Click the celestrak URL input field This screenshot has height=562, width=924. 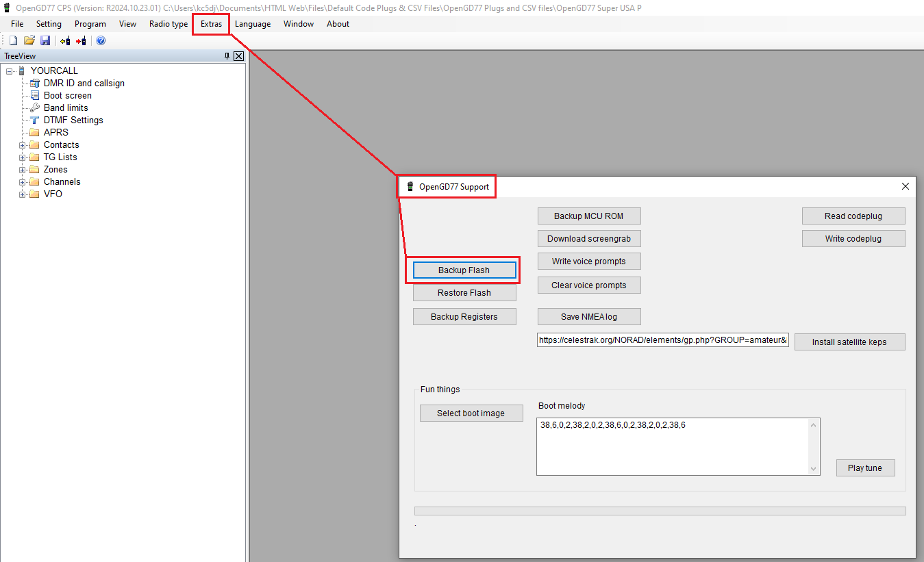(663, 340)
